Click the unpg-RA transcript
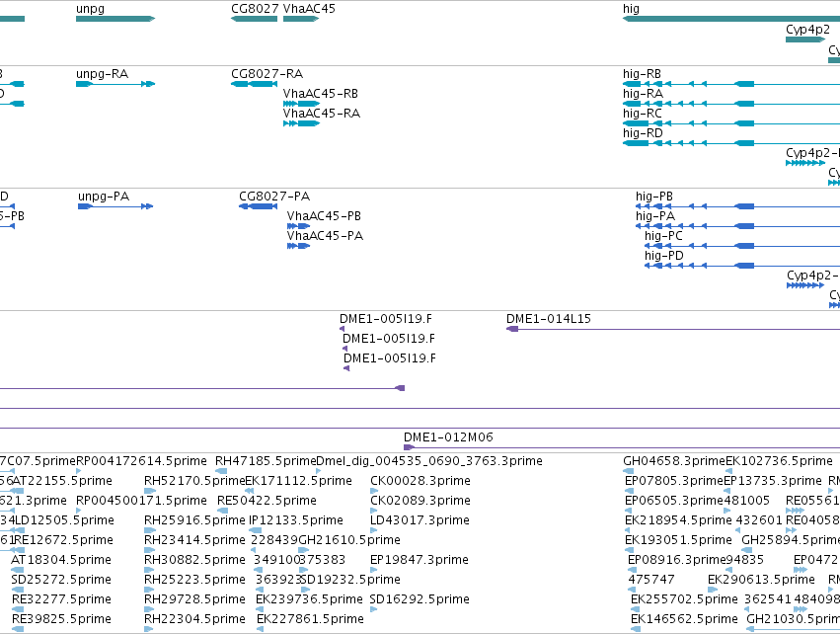The image size is (840, 634). point(115,84)
